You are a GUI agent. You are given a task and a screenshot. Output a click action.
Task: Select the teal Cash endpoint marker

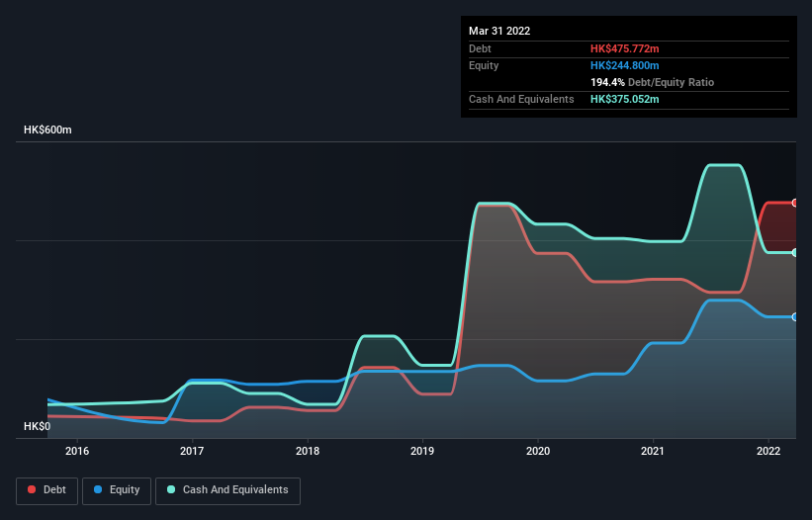point(795,253)
